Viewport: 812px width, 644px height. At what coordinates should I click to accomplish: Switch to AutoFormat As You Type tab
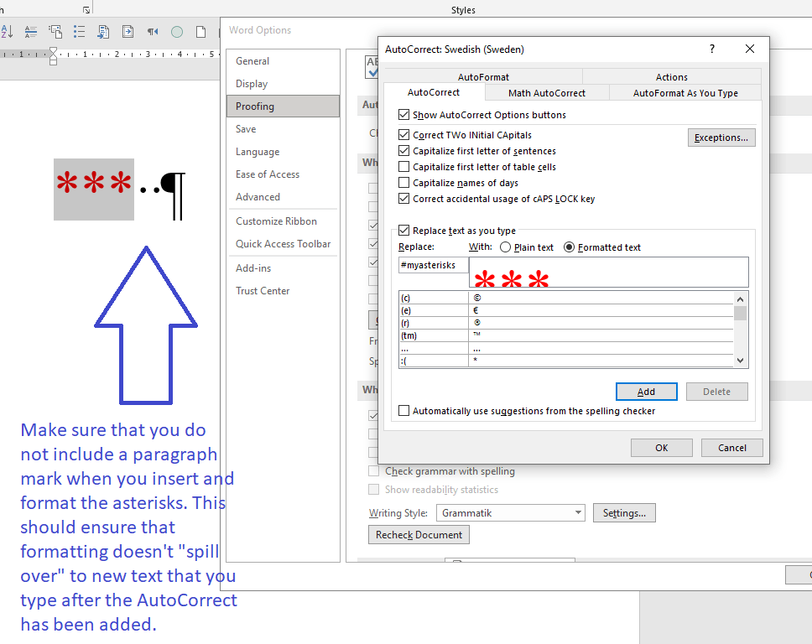(x=685, y=93)
